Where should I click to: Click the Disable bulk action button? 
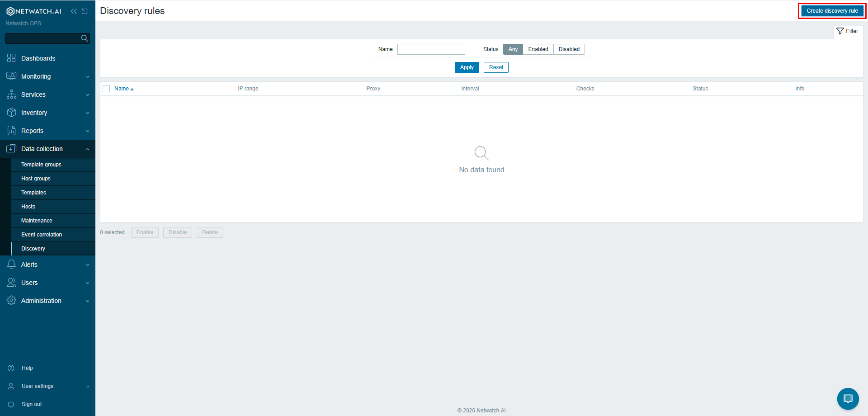(178, 232)
